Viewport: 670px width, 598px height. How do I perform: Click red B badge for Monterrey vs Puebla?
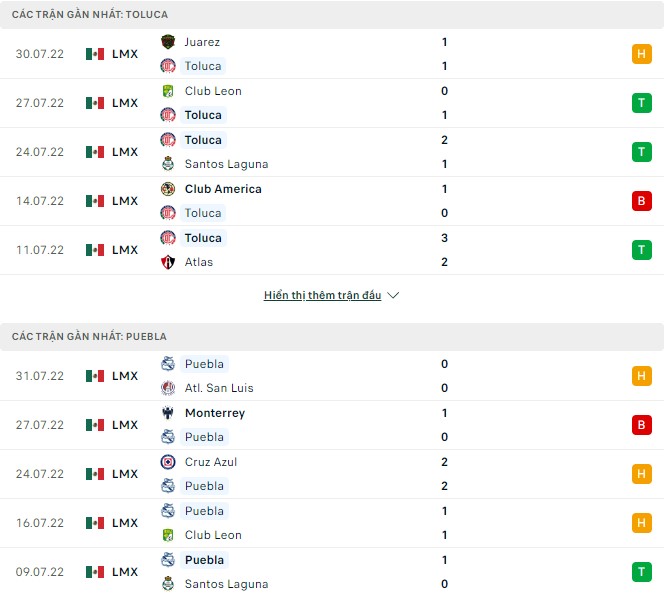pos(641,425)
